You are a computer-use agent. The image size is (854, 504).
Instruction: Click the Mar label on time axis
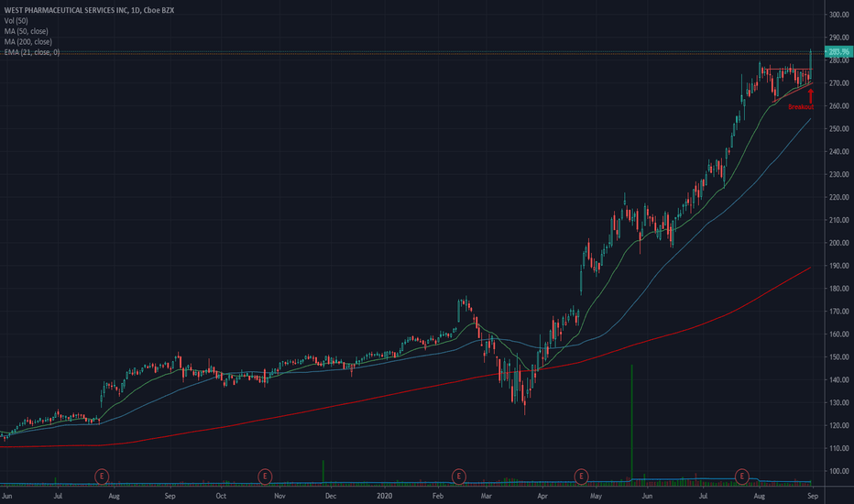[486, 496]
